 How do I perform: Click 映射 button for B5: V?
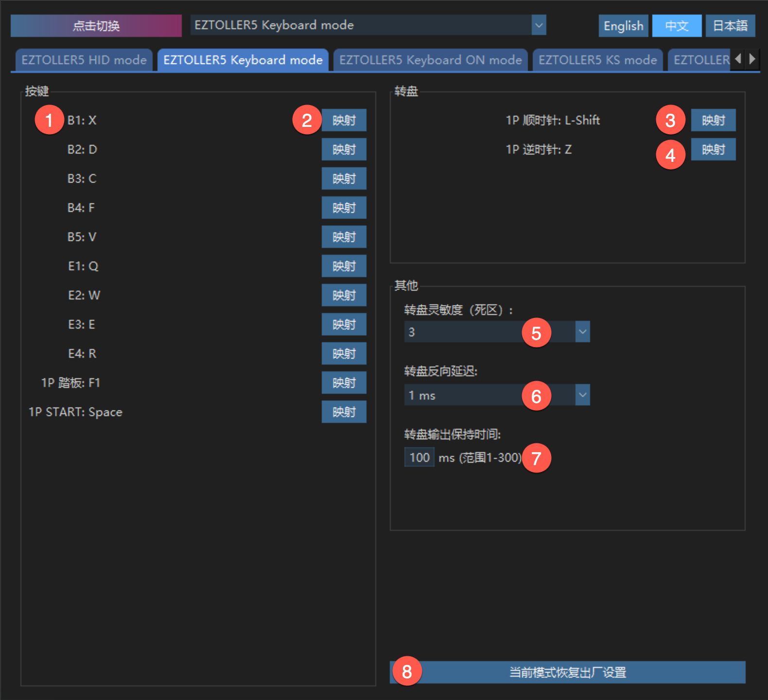coord(344,237)
